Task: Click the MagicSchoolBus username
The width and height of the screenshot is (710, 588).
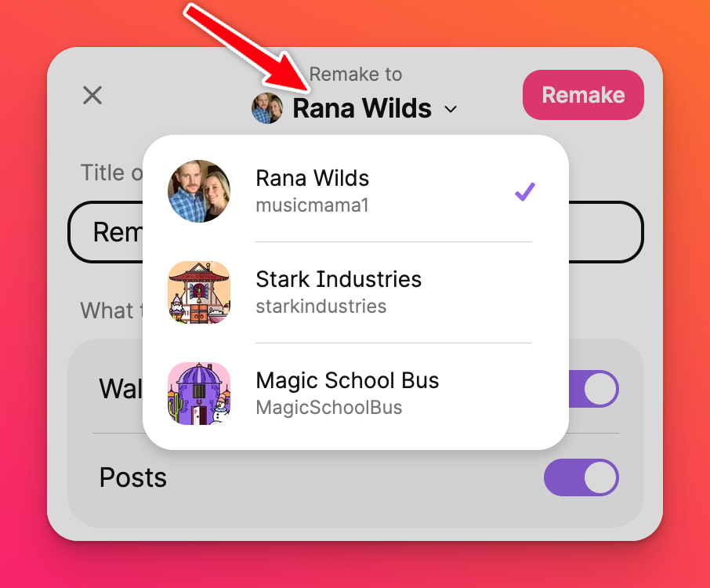Action: (x=328, y=408)
